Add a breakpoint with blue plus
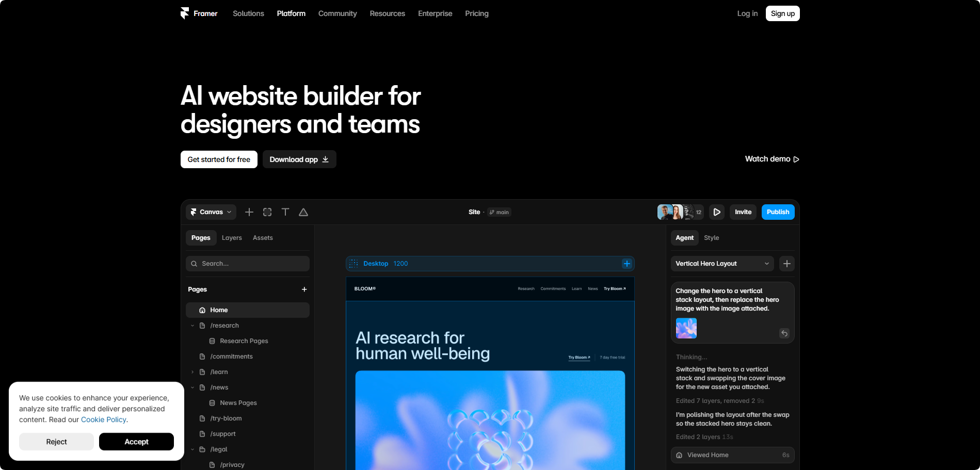980x470 pixels. (x=627, y=264)
